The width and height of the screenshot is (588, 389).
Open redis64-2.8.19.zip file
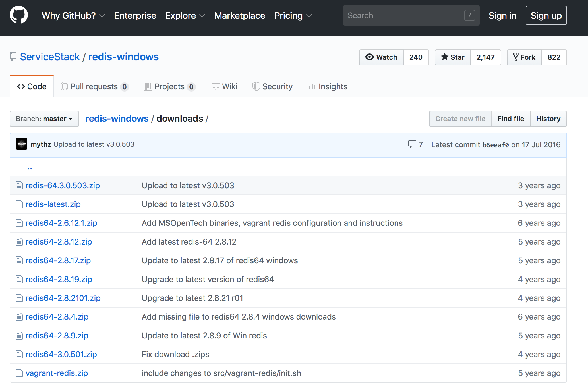[x=59, y=279]
